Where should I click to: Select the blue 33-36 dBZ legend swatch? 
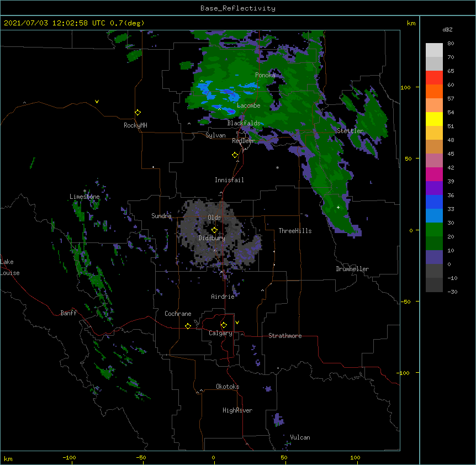[x=434, y=202]
